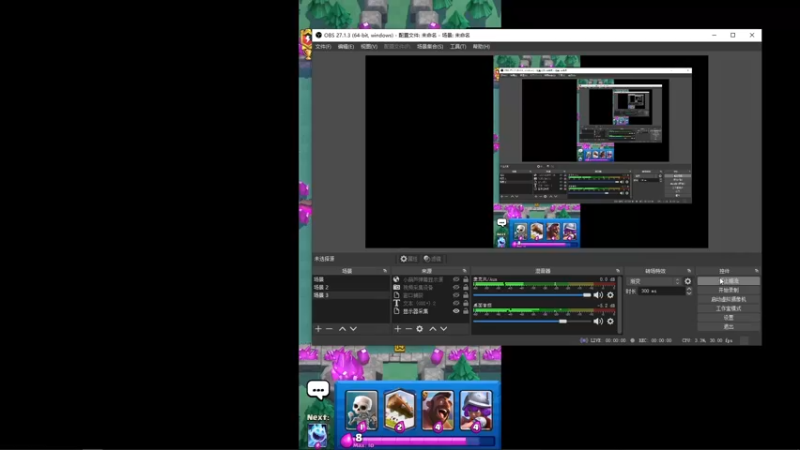Image resolution: width=800 pixels, height=450 pixels.
Task: Click the window capture source's page icon
Action: pyautogui.click(x=396, y=295)
